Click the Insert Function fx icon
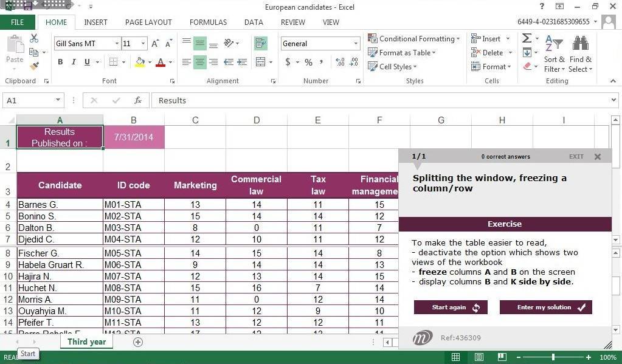 click(x=138, y=100)
